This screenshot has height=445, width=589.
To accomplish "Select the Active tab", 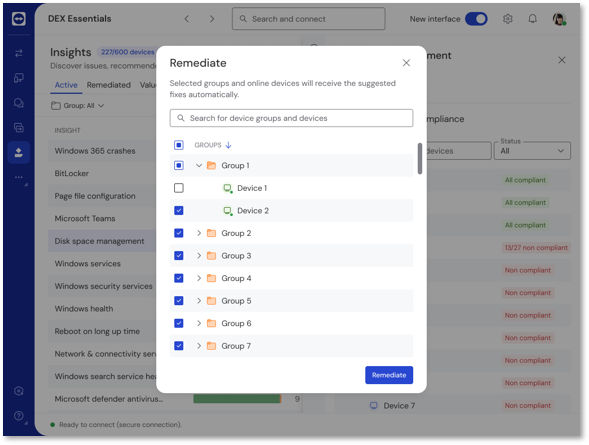I will tap(66, 85).
